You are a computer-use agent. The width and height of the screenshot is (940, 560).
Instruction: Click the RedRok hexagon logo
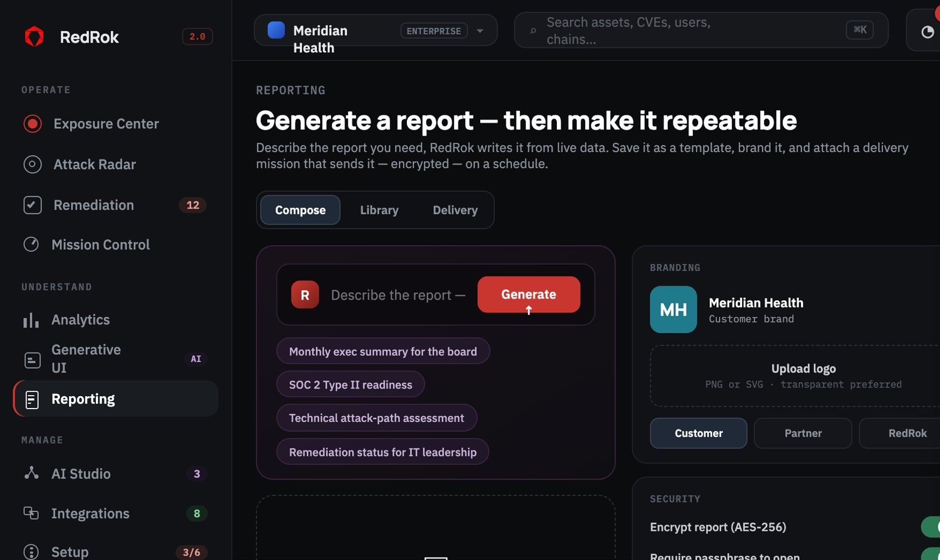pyautogui.click(x=34, y=37)
